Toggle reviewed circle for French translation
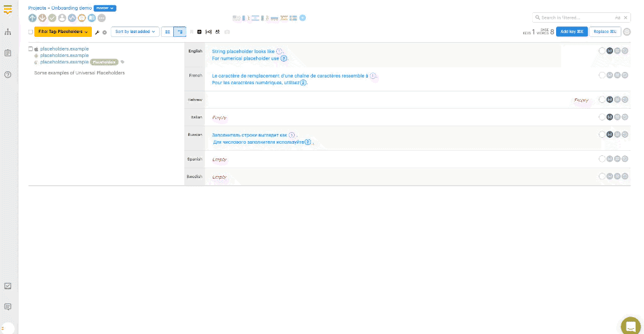Image resolution: width=644 pixels, height=334 pixels. pyautogui.click(x=602, y=75)
